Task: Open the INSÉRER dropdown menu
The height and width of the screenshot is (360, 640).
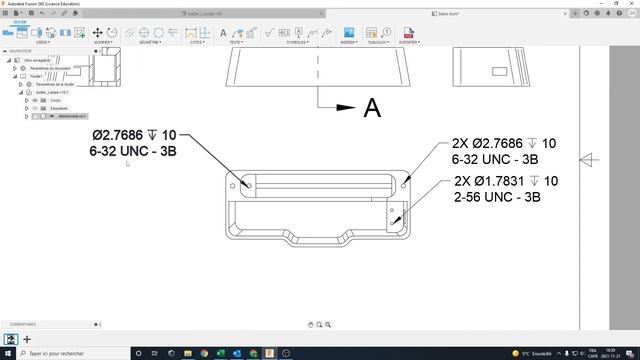Action: [x=349, y=42]
